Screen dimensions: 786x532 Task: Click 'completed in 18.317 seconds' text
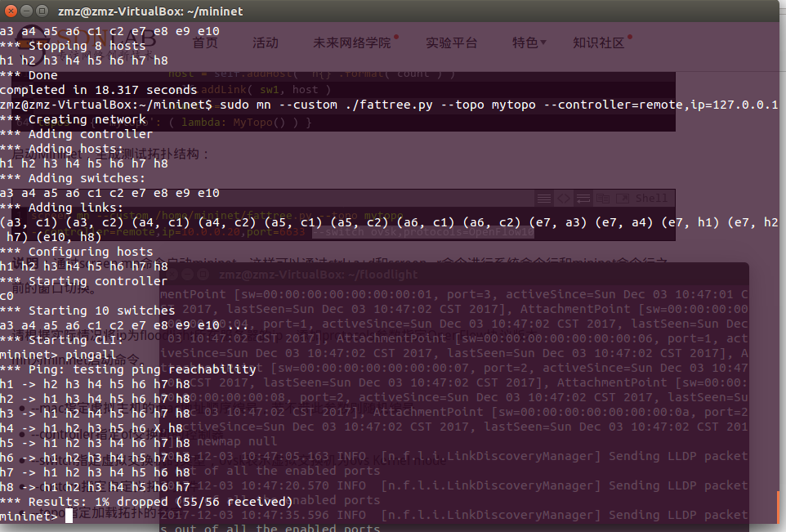tap(98, 90)
